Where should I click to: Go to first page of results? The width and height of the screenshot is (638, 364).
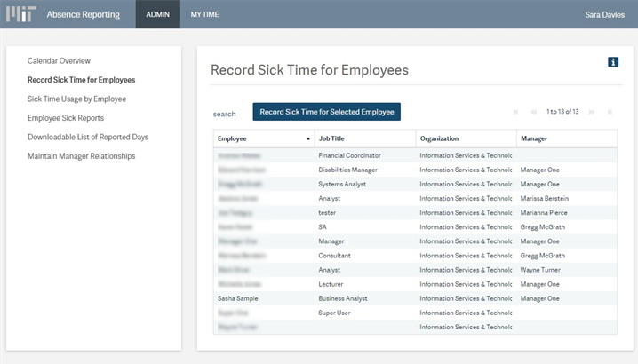click(x=515, y=112)
